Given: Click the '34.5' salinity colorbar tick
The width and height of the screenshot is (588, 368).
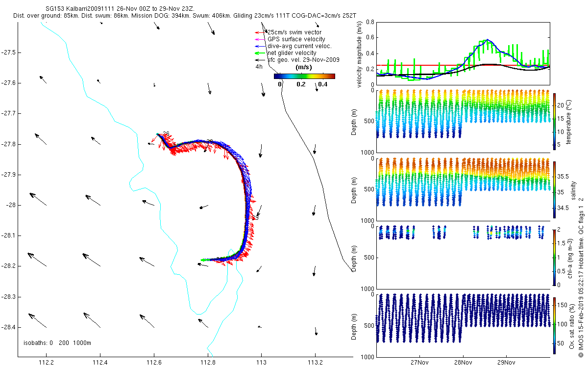Looking at the screenshot, I should tap(563, 208).
